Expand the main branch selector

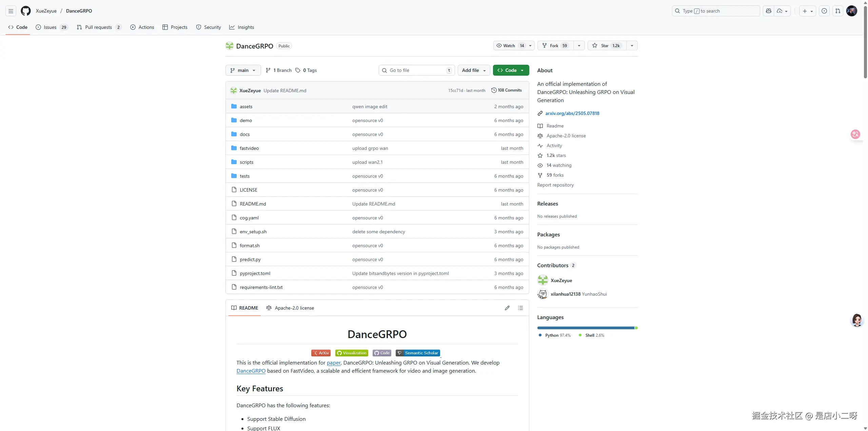pyautogui.click(x=243, y=70)
